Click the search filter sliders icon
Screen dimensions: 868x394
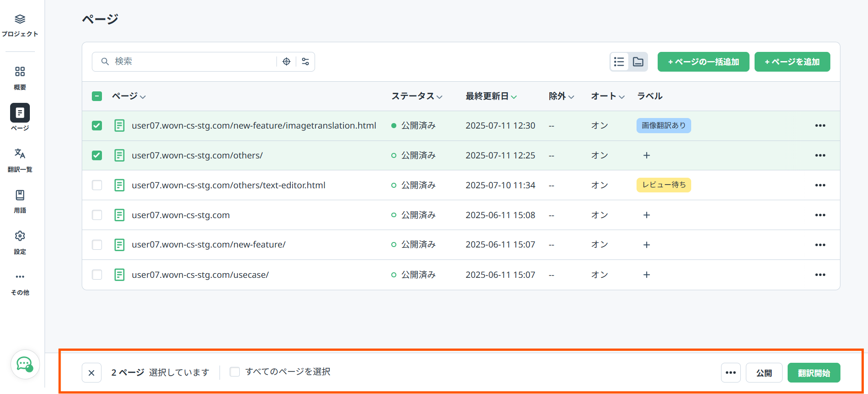tap(305, 62)
